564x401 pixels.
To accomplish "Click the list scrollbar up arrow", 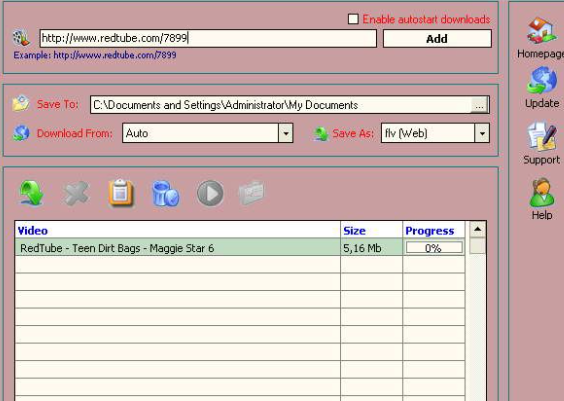I will coord(478,229).
